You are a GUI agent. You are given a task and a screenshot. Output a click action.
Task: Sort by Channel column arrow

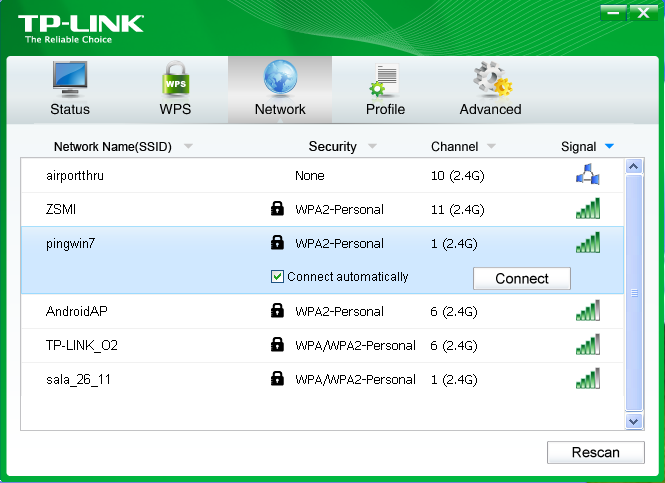pos(492,146)
